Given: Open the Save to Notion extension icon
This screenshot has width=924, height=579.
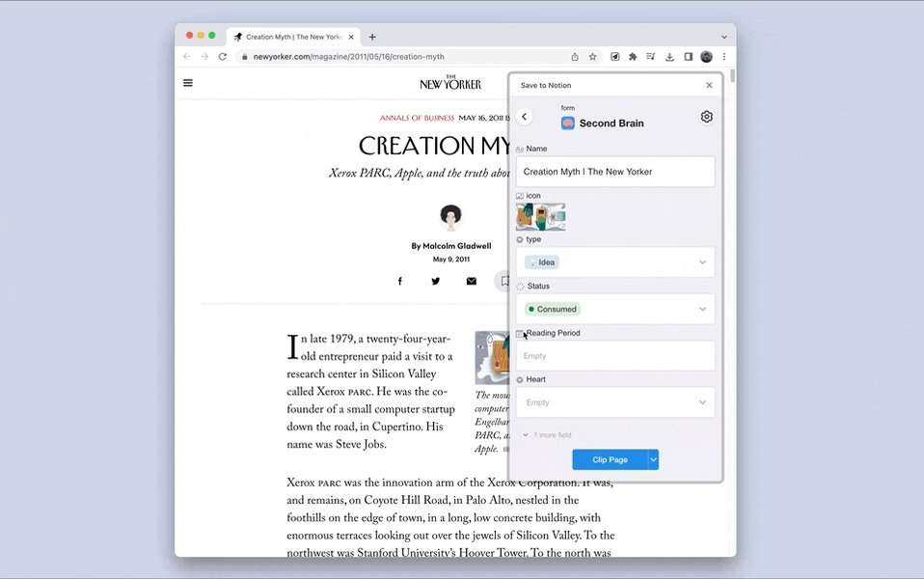Looking at the screenshot, I should 614,57.
